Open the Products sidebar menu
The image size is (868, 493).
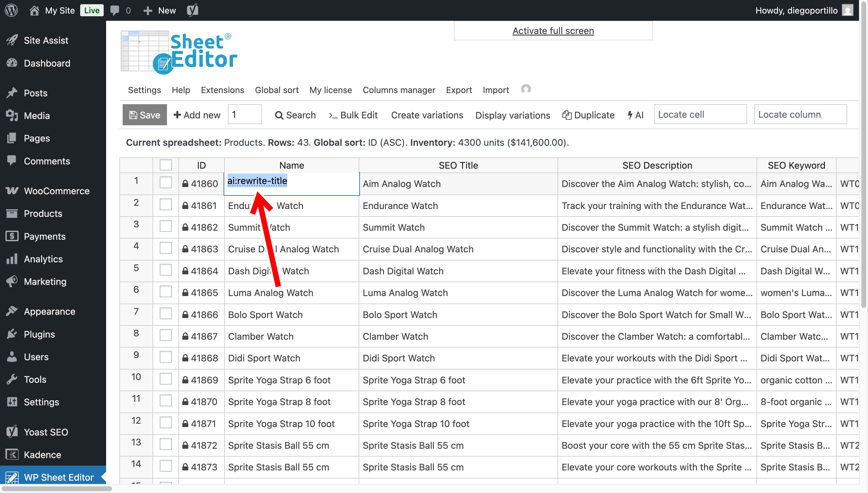click(x=42, y=213)
